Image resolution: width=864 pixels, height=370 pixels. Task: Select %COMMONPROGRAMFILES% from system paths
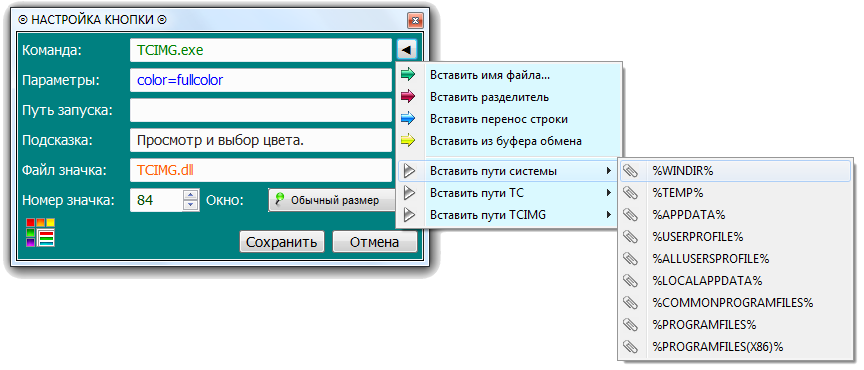coord(736,303)
